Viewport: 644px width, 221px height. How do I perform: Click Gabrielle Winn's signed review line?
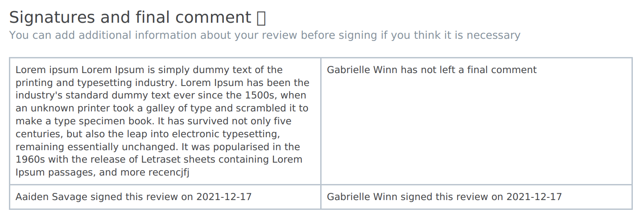pyautogui.click(x=444, y=197)
